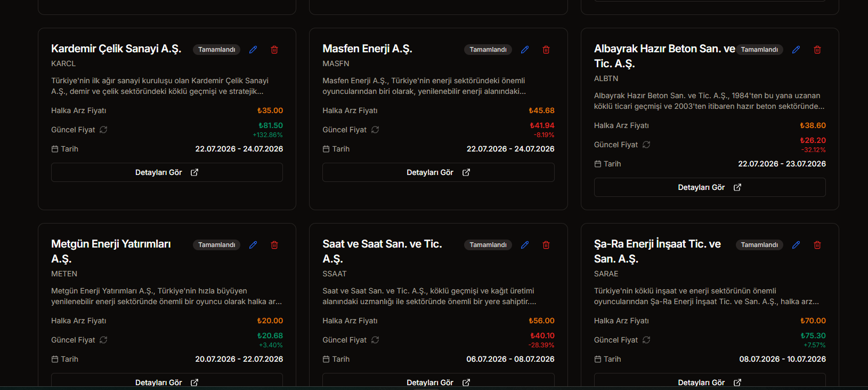Viewport: 868px width, 390px height.
Task: Select the MASFN ticker symbol
Action: [x=336, y=63]
